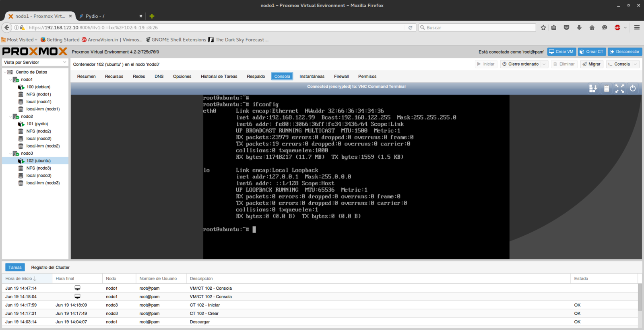Open a new tab with plus icon

coord(152,16)
